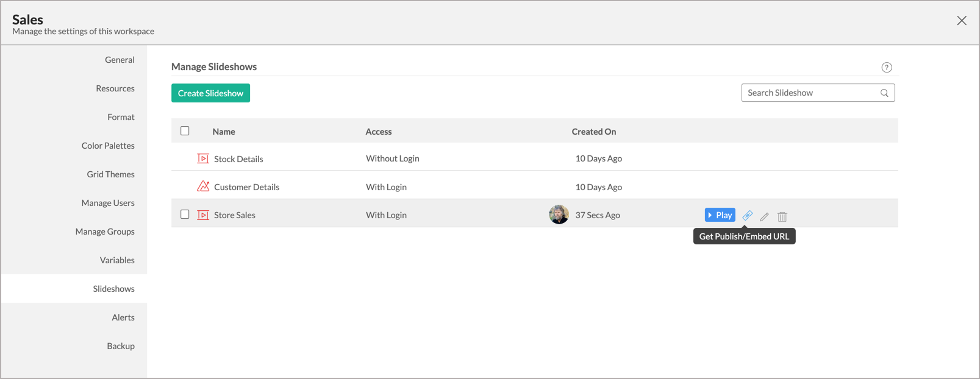The height and width of the screenshot is (379, 980).
Task: Select Grid Themes in the sidebar
Action: [110, 174]
